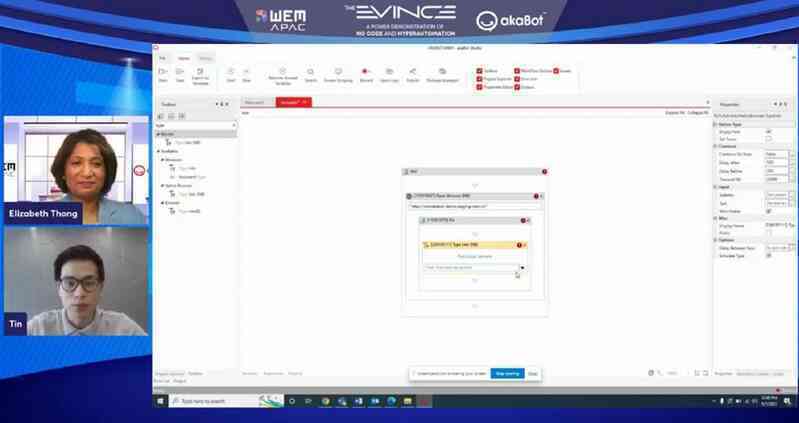The height and width of the screenshot is (423, 799).
Task: Click the blue Stop sharing button
Action: click(x=507, y=374)
